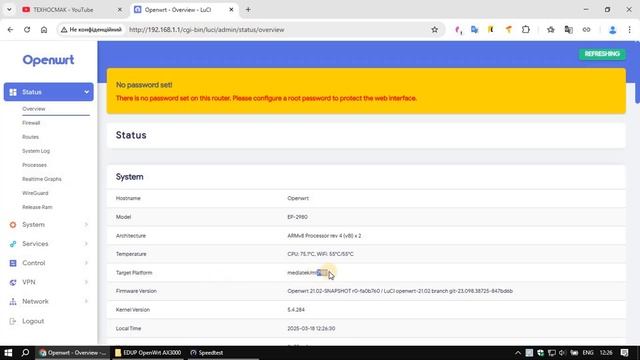Click the taskbar clock
This screenshot has height=360, width=640.
pyautogui.click(x=606, y=353)
